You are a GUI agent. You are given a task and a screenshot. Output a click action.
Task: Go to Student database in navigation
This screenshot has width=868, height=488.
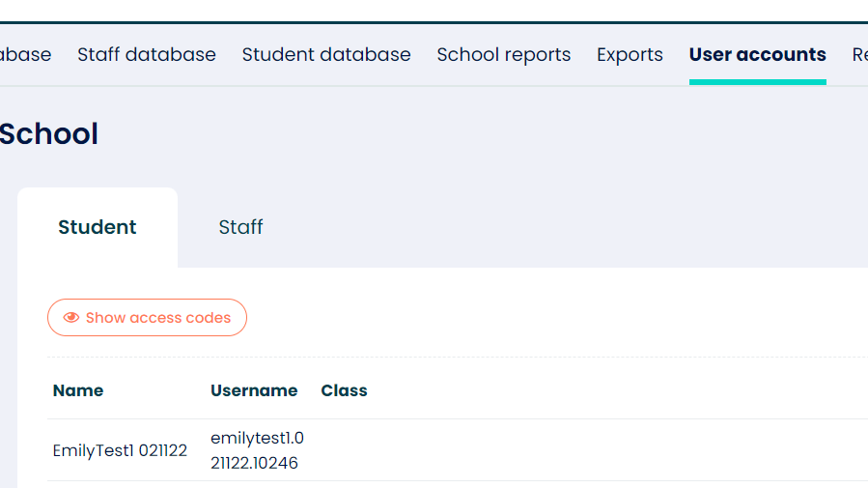326,55
